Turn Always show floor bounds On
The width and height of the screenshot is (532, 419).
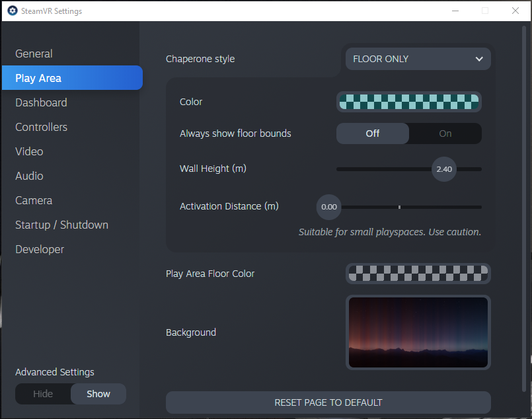445,133
